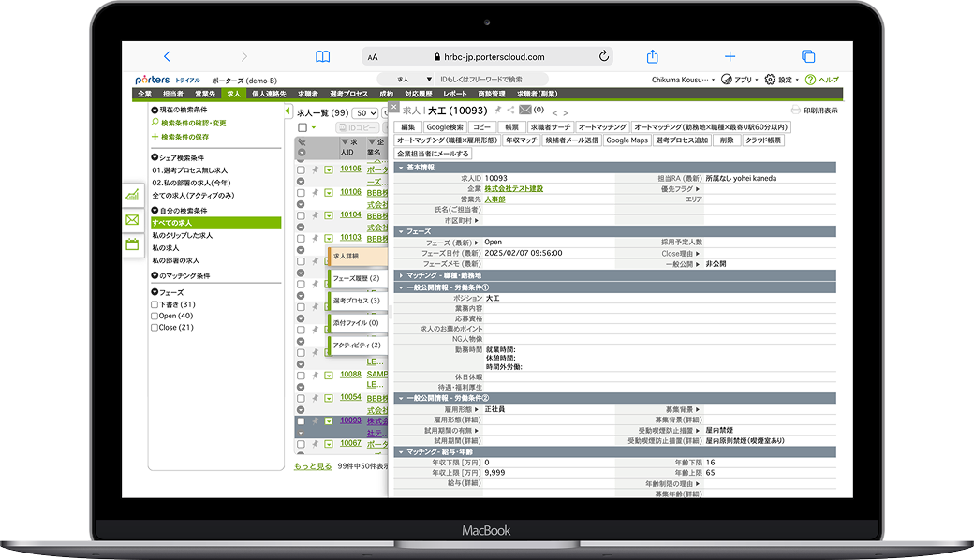Pin the job row 10105

click(x=315, y=169)
